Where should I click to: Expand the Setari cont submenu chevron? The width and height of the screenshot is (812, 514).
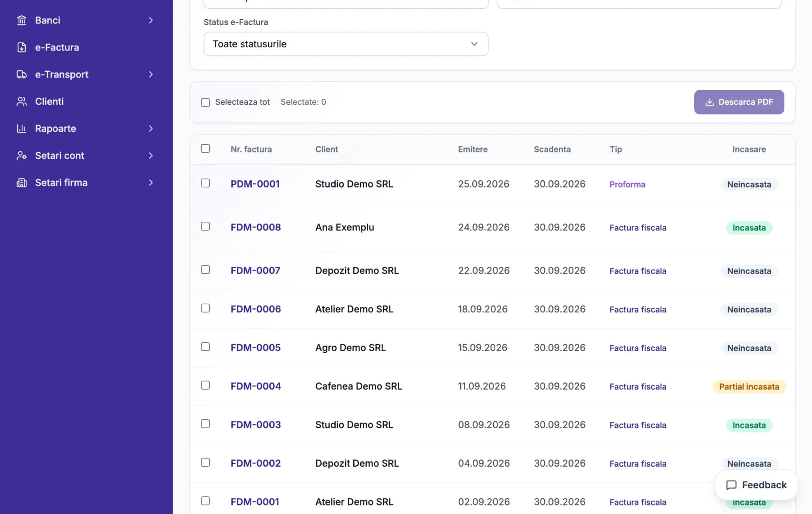[151, 156]
